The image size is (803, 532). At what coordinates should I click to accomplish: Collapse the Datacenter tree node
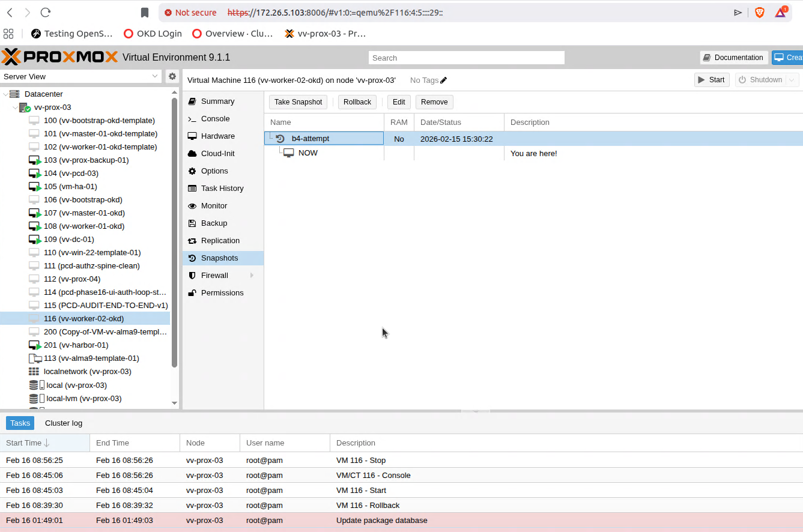[x=6, y=94]
